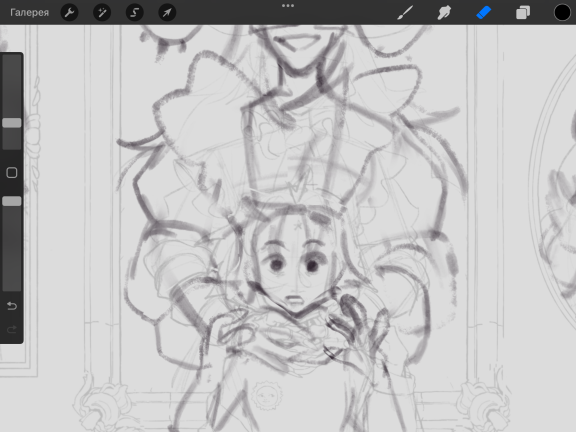Open the Adjustments magic wand menu

(x=102, y=13)
